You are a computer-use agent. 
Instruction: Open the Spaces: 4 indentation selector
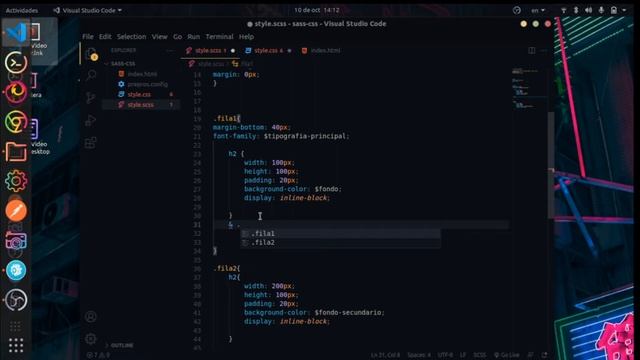click(x=419, y=355)
